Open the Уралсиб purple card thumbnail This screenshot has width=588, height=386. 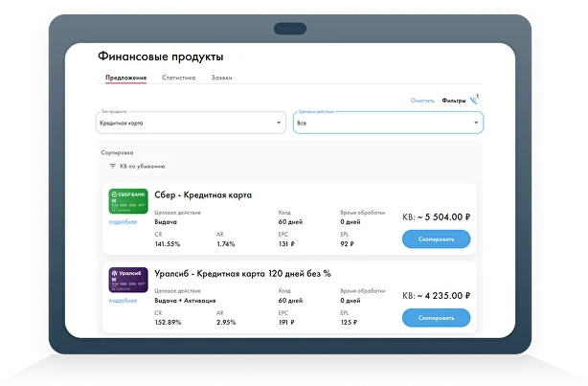click(128, 280)
